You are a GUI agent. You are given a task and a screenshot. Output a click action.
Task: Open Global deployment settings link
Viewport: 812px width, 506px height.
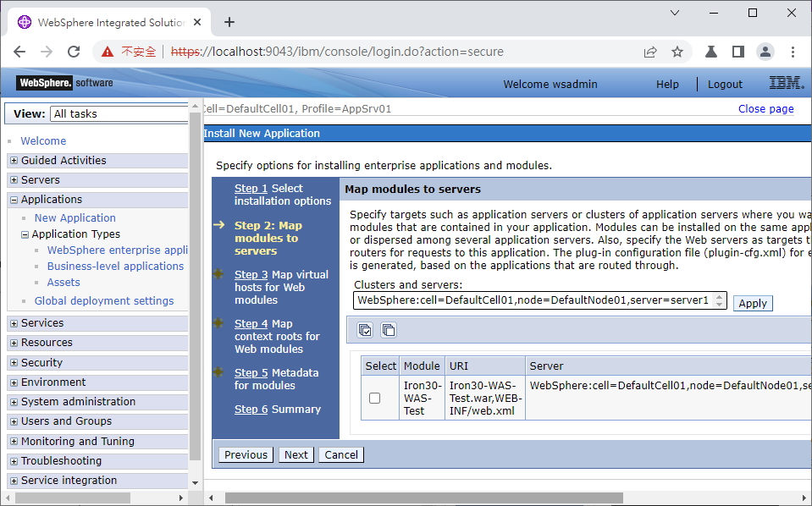click(104, 300)
